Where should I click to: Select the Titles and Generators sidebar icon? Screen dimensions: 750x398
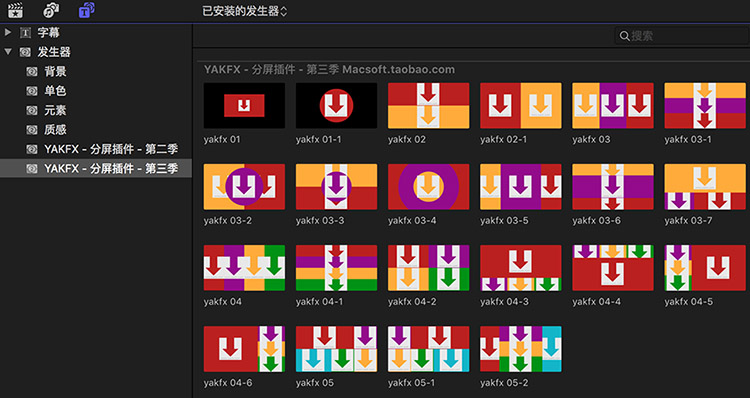click(x=87, y=10)
